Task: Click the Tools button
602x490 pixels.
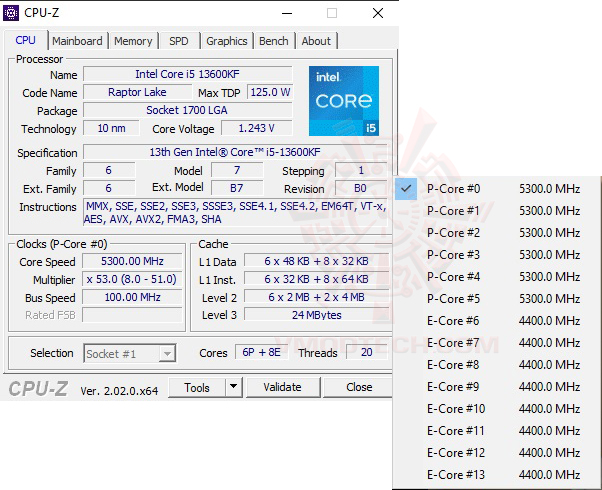Action: coord(197,387)
